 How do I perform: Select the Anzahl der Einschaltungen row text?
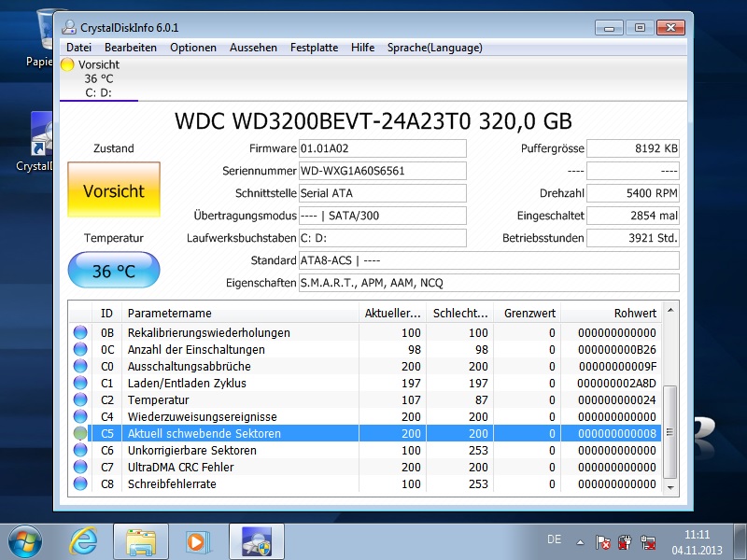[x=196, y=349]
